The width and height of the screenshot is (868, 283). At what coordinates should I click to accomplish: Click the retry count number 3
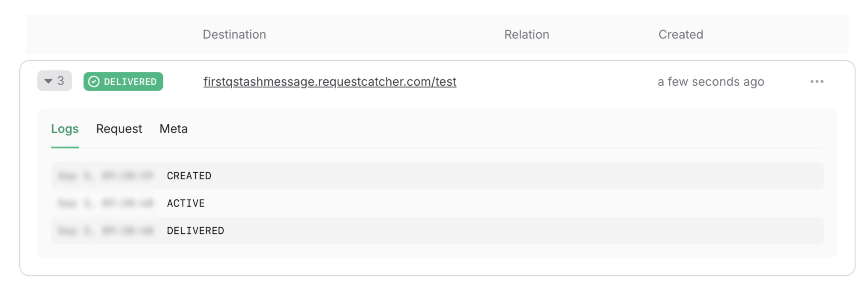coord(61,81)
